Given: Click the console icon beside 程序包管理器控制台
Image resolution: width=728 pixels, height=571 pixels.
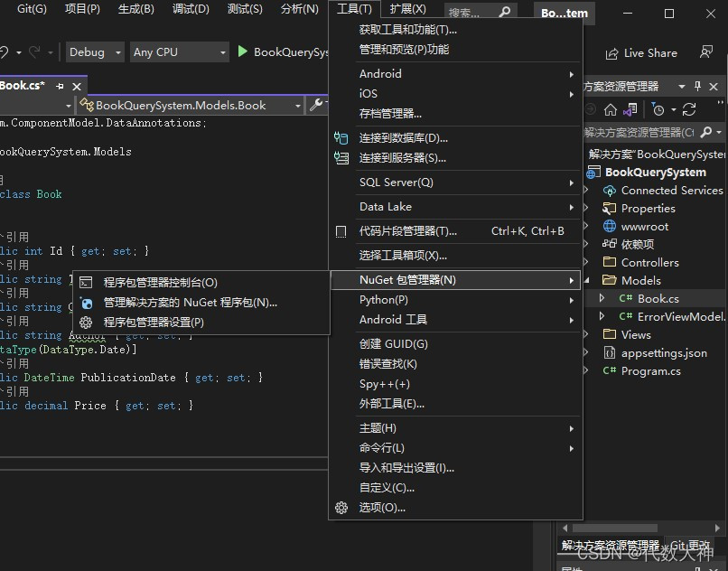Looking at the screenshot, I should (x=86, y=283).
